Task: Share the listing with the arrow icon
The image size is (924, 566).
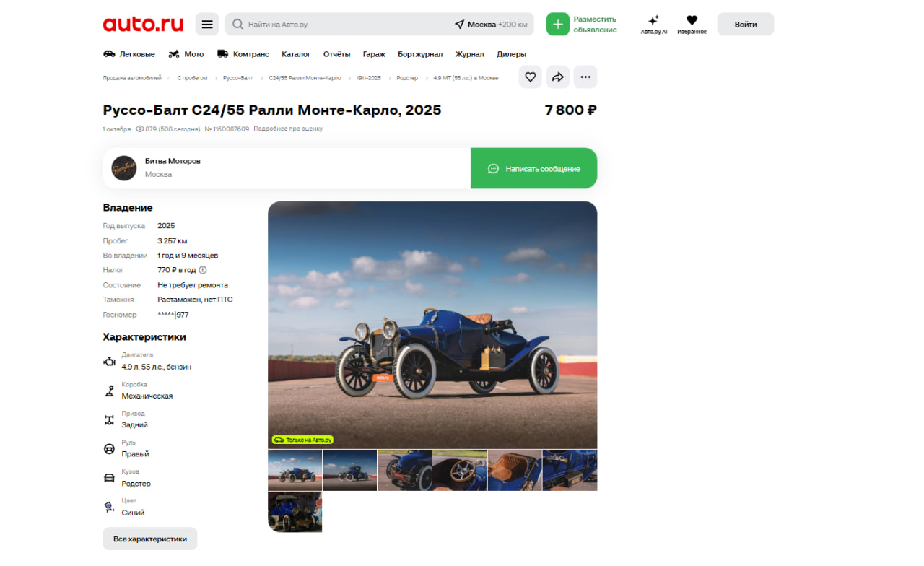Action: 557,77
